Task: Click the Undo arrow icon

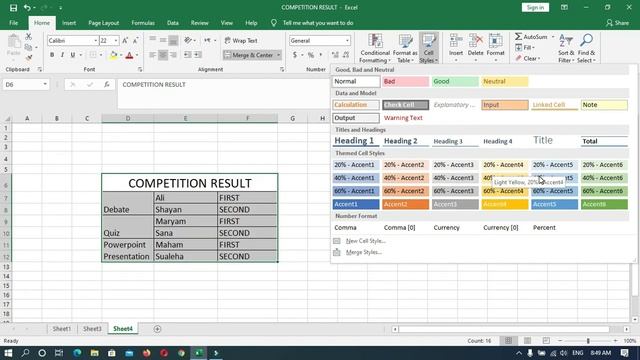Action: click(x=27, y=7)
